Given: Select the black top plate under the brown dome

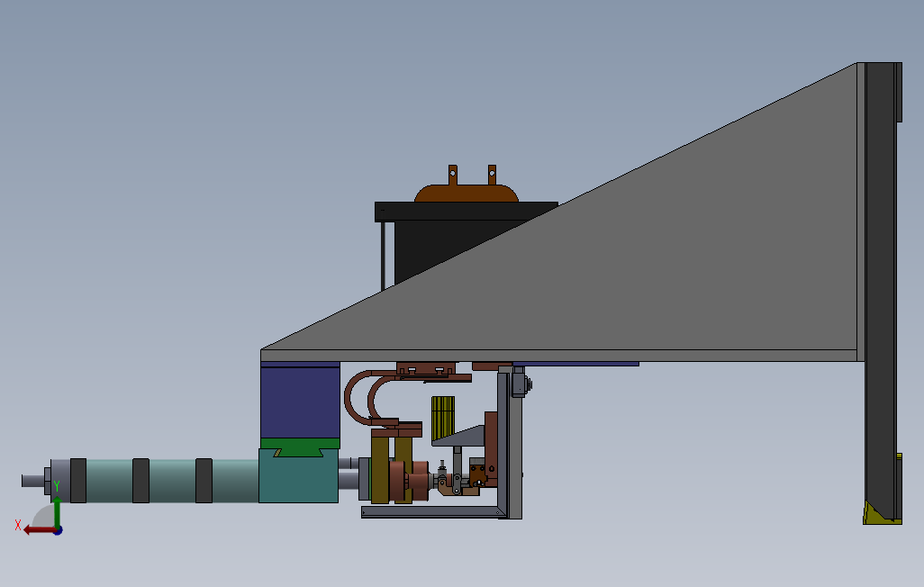Looking at the screenshot, I should coord(467,212).
